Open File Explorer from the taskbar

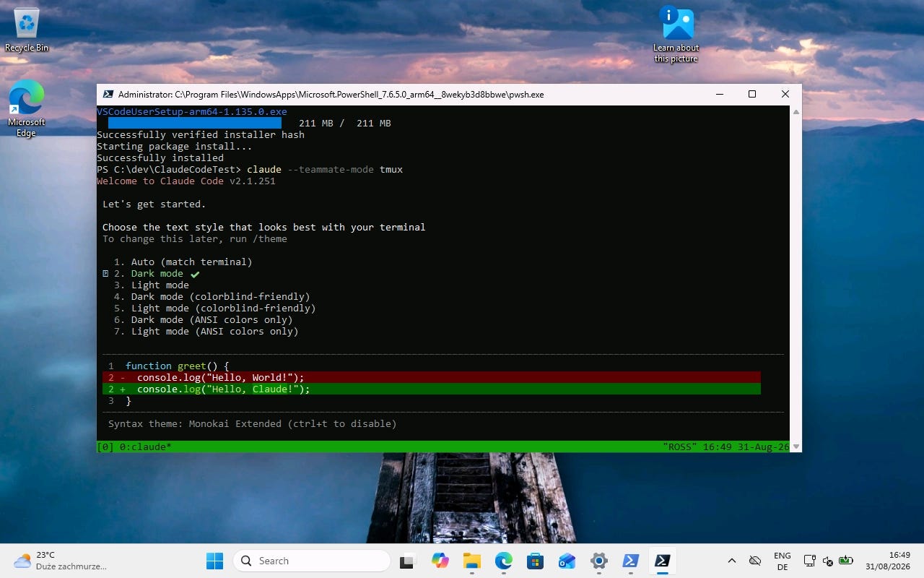click(471, 561)
